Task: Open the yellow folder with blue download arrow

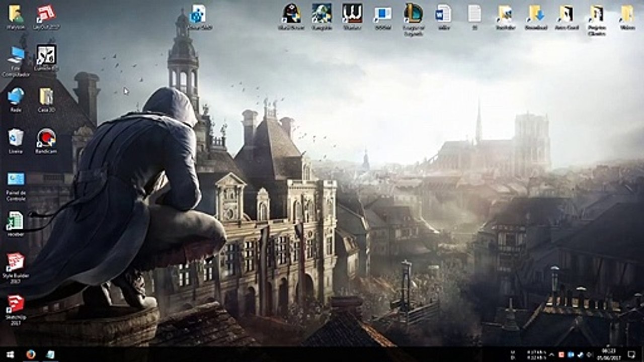Action: tap(536, 17)
